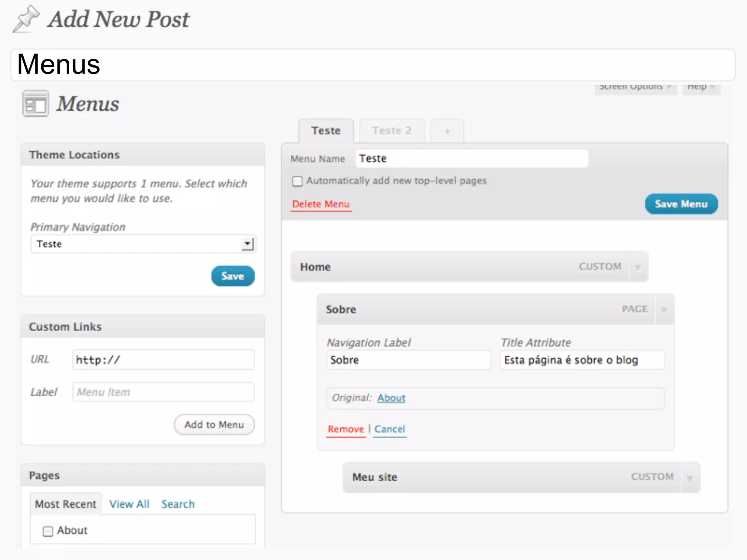Select the Teste menu tab
This screenshot has height=560, width=747.
click(x=326, y=131)
